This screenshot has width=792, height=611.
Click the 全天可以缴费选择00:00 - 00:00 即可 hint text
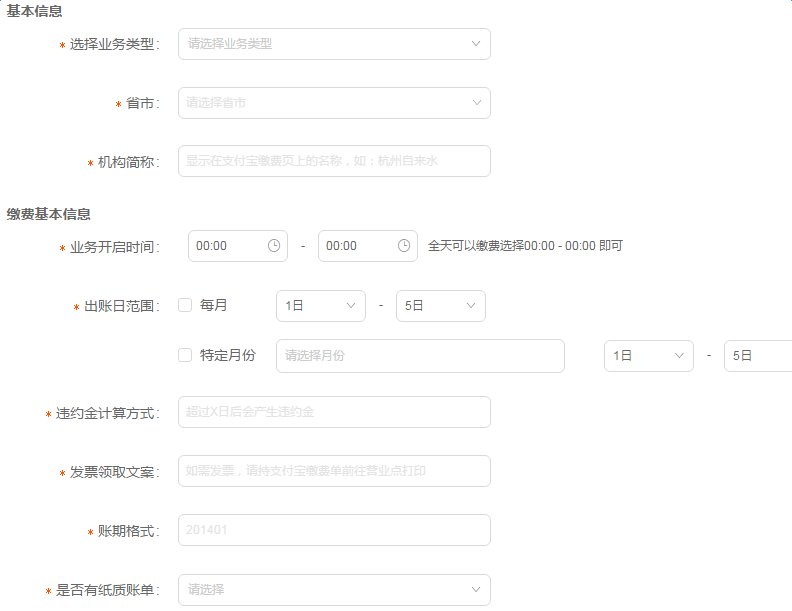point(525,246)
